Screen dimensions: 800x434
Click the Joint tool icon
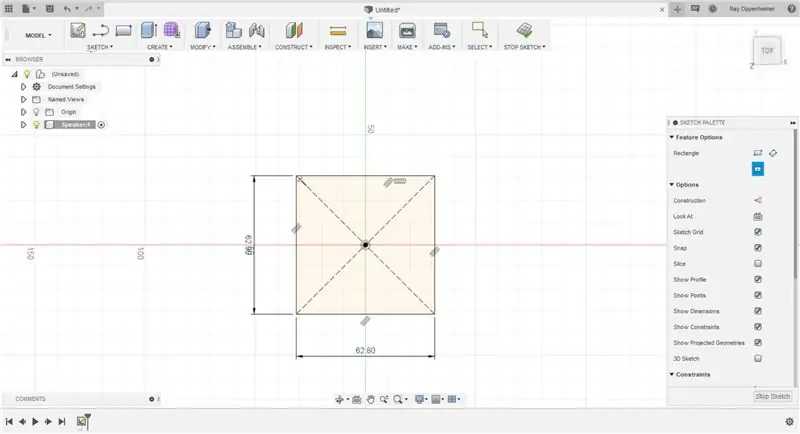click(x=257, y=30)
